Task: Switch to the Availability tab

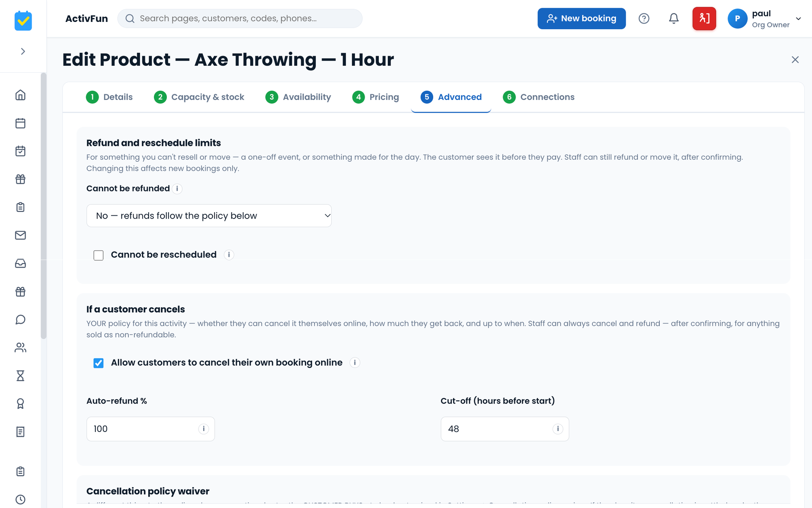Action: pos(298,97)
